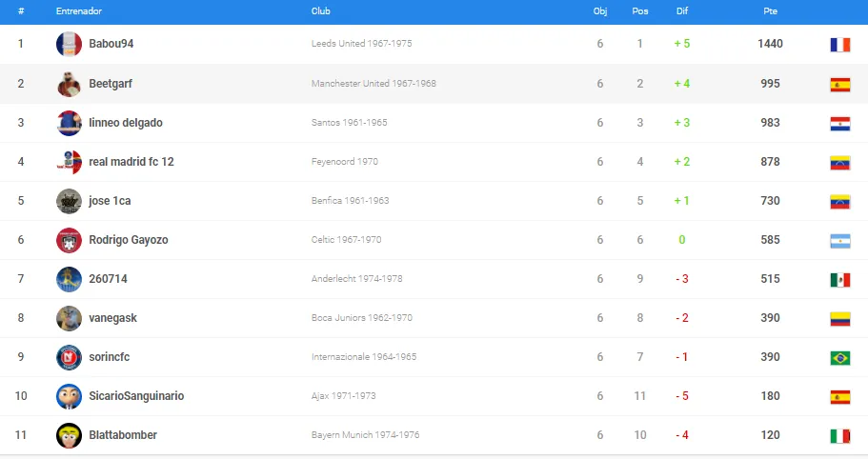The image size is (868, 459).
Task: Sort by the Club column header
Action: 320,11
